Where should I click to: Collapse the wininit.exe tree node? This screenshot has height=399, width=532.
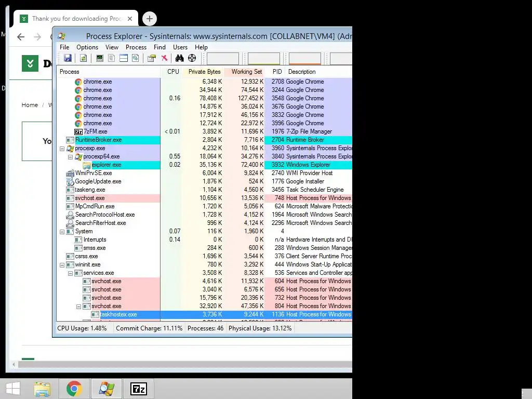62,265
